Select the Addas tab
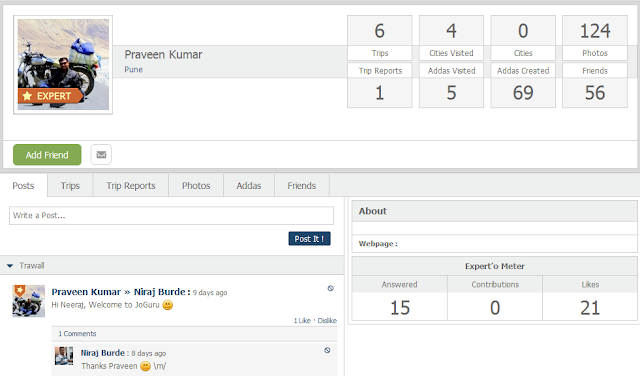 (x=249, y=186)
